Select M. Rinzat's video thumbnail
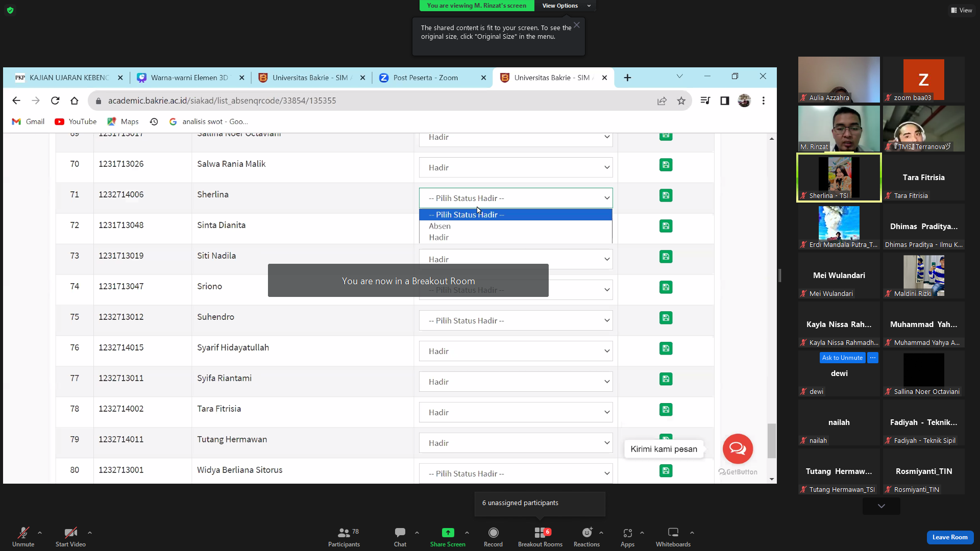The height and width of the screenshot is (551, 980). click(839, 129)
